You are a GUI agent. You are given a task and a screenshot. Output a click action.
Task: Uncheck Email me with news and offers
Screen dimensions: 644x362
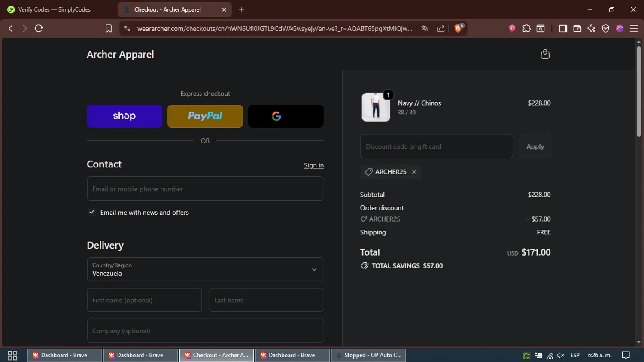click(x=91, y=212)
